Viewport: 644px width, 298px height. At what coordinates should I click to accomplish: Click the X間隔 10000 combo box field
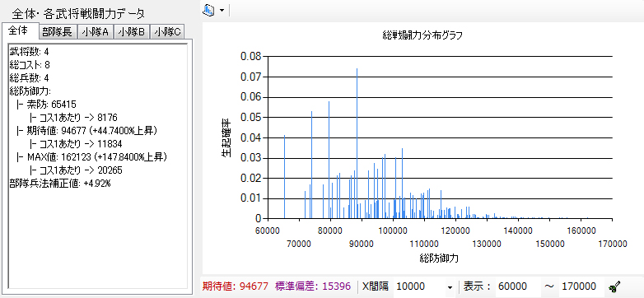coord(424,286)
